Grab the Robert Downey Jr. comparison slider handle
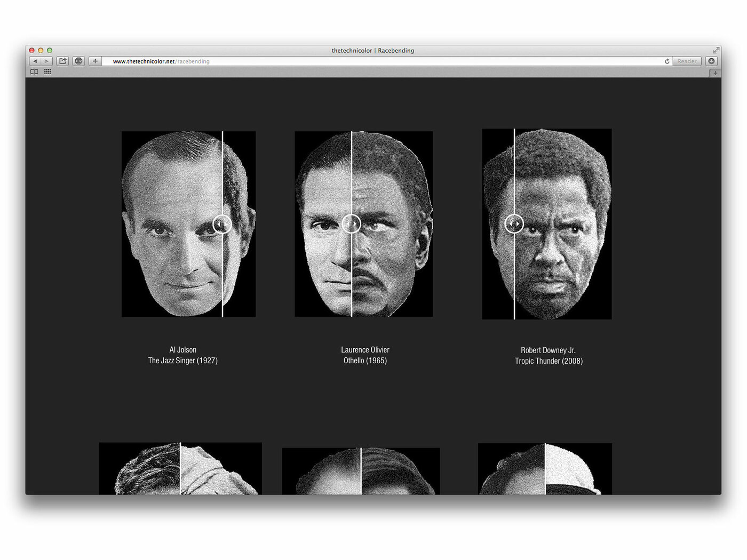Viewport: 747px width, 560px height. click(x=514, y=224)
